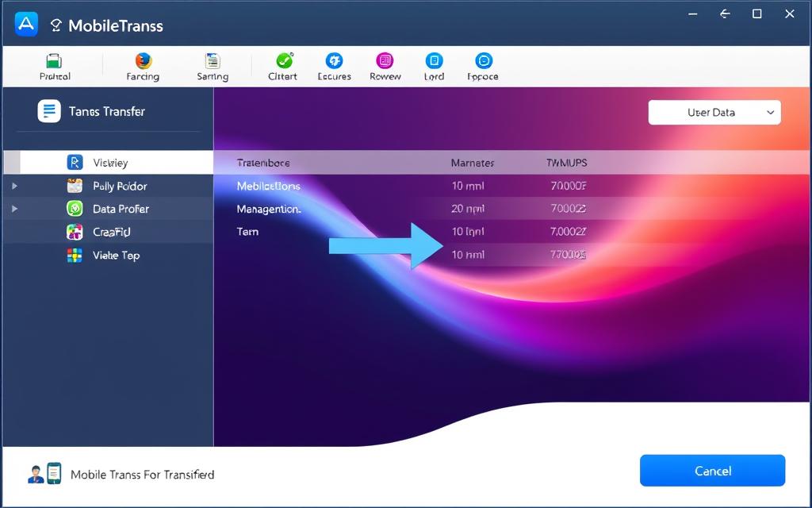
Task: Open the Farcing Firefox-style icon
Action: point(143,62)
